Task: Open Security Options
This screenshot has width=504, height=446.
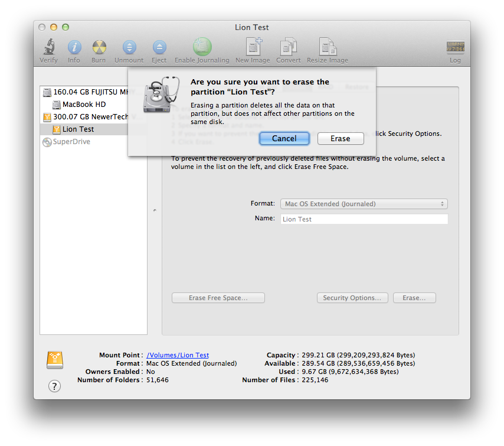Action: pos(352,298)
